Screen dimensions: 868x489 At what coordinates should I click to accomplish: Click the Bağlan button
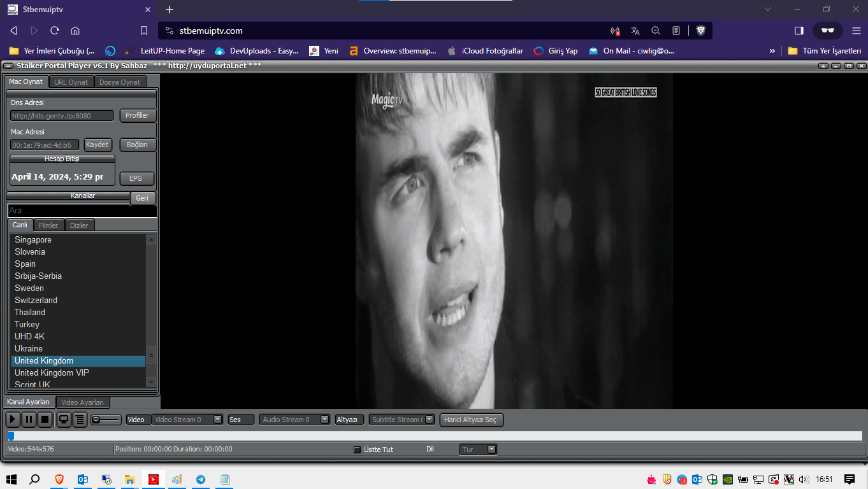tap(137, 145)
